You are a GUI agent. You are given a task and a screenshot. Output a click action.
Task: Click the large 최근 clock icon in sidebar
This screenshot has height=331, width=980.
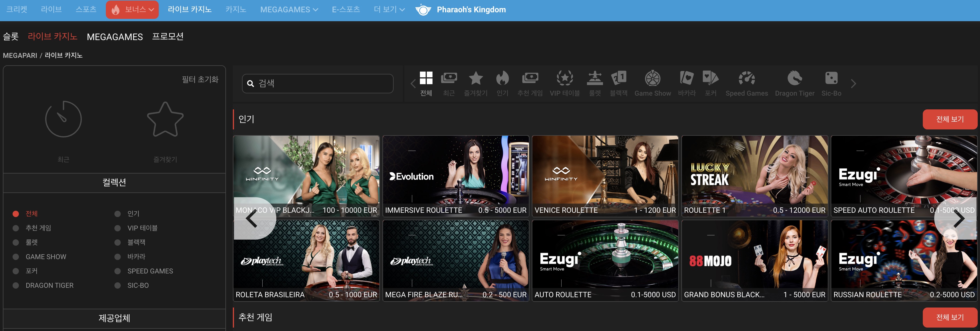[x=63, y=119]
